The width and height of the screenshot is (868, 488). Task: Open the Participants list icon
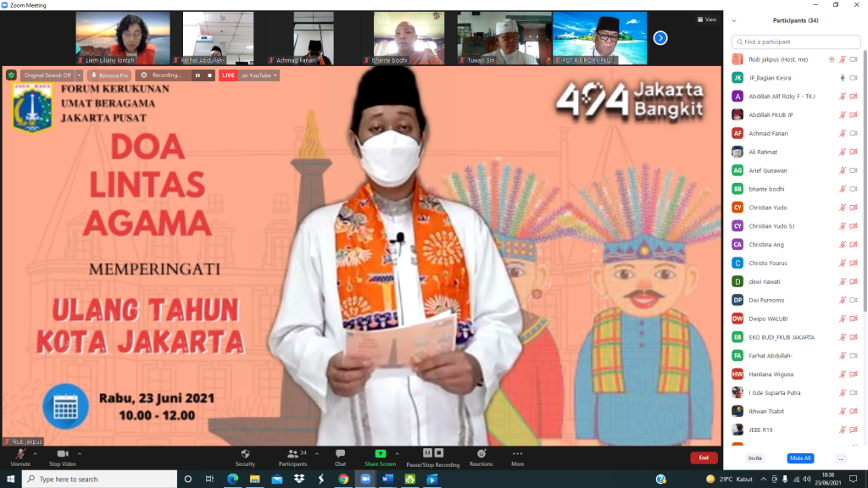point(292,454)
